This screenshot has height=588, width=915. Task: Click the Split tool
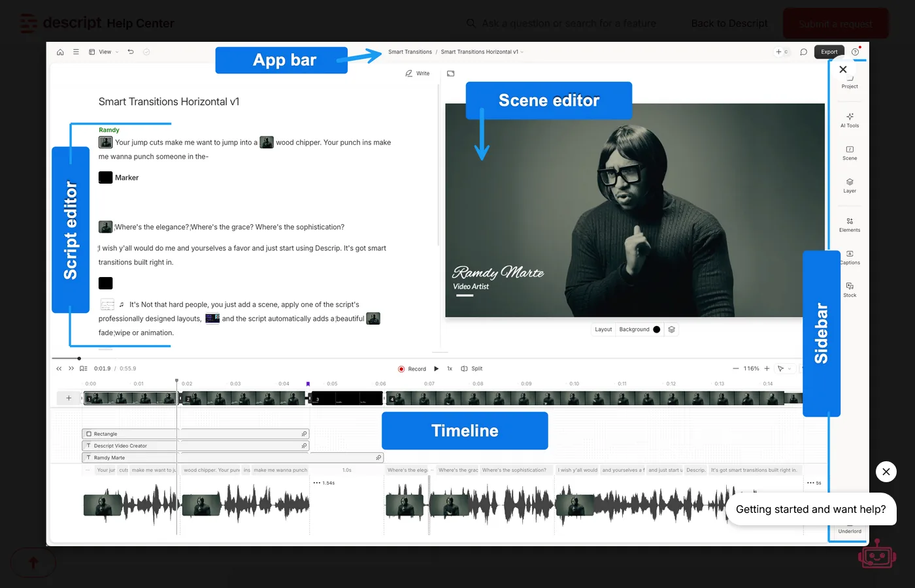point(472,368)
